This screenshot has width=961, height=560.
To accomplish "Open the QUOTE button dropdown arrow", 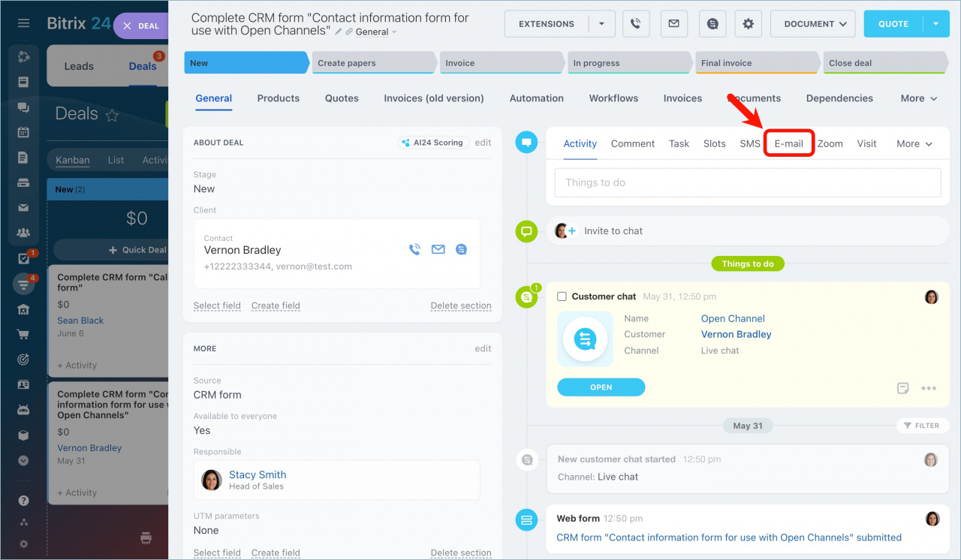I will coord(935,24).
